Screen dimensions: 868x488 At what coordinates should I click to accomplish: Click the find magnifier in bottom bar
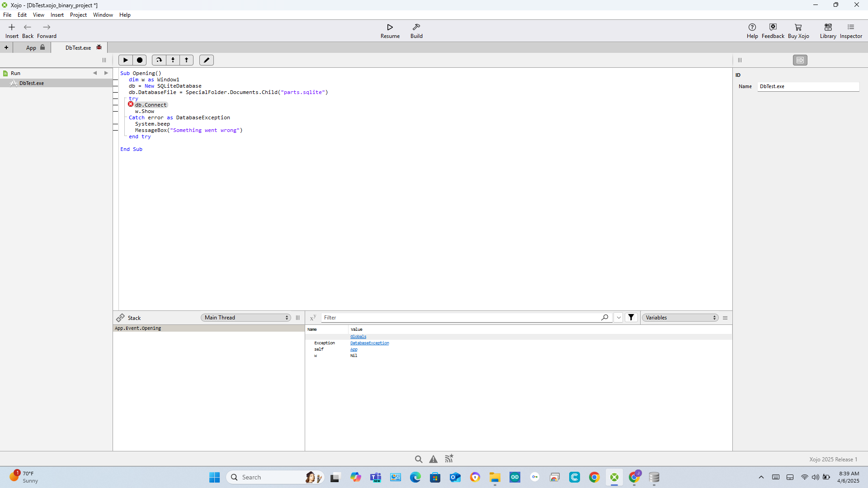point(419,459)
